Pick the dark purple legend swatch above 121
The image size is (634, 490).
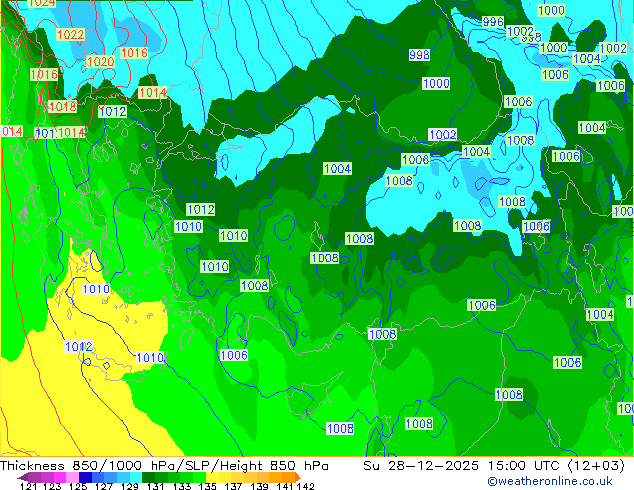pyautogui.click(x=34, y=477)
